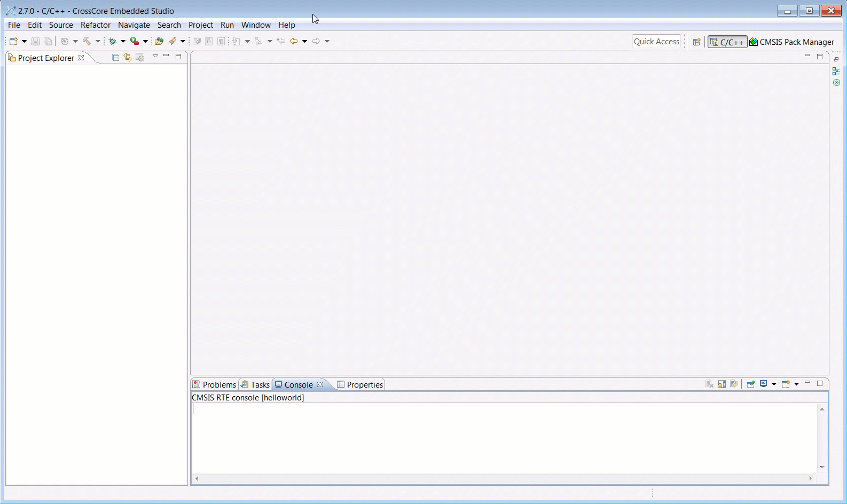Switch to the C/C++ perspective
The width and height of the screenshot is (847, 504).
(x=727, y=42)
